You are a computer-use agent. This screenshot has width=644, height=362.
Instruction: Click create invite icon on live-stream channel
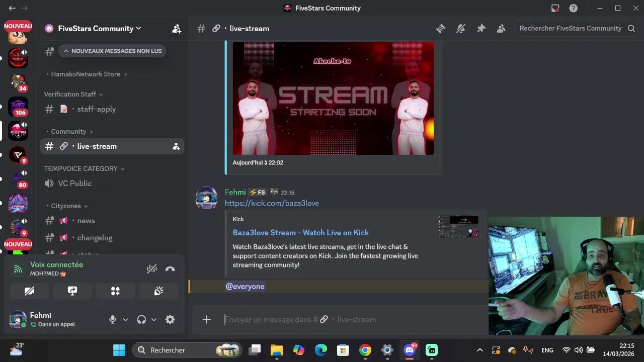(x=176, y=146)
